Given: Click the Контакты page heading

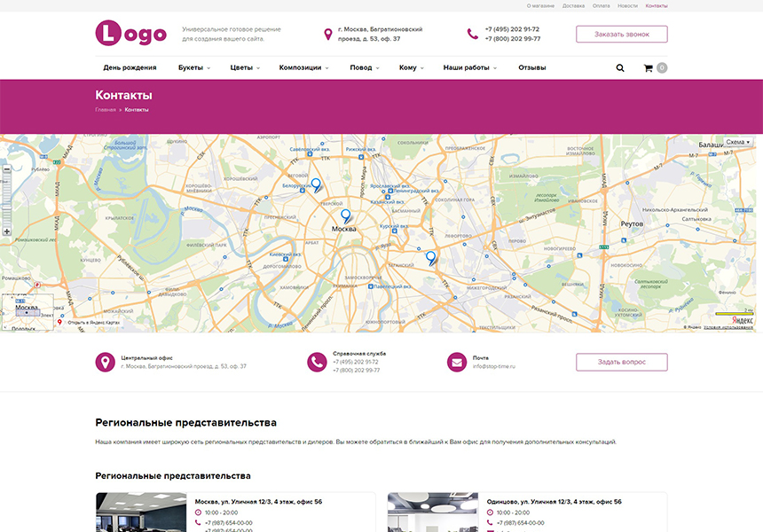Looking at the screenshot, I should (x=123, y=95).
